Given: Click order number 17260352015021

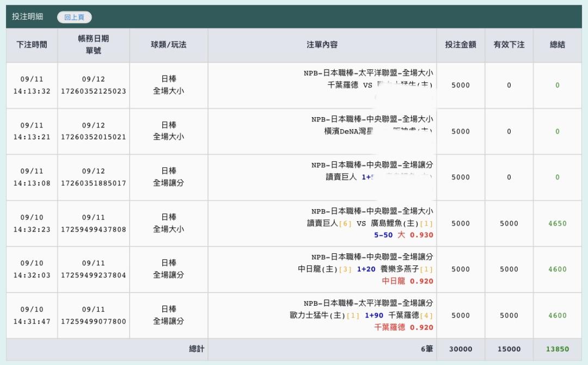Looking at the screenshot, I should click(94, 137).
